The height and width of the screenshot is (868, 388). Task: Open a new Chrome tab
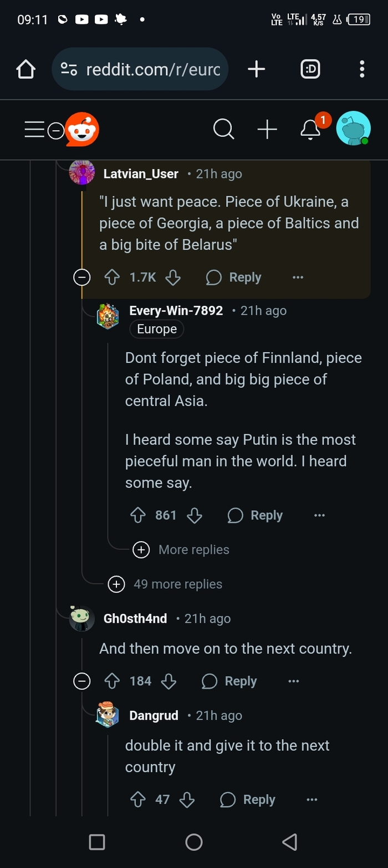pyautogui.click(x=256, y=69)
